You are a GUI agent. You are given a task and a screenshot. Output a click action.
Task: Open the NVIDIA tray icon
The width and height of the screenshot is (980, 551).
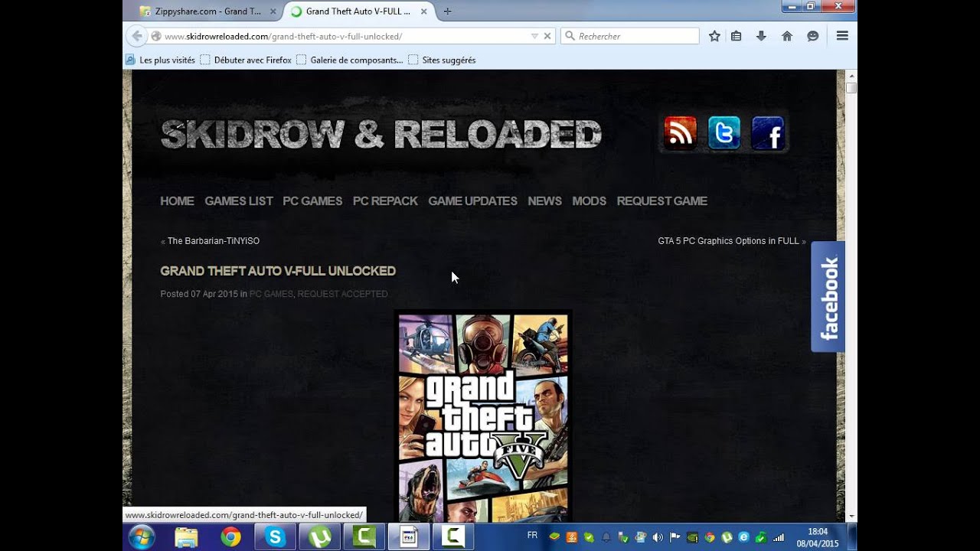[x=692, y=537]
